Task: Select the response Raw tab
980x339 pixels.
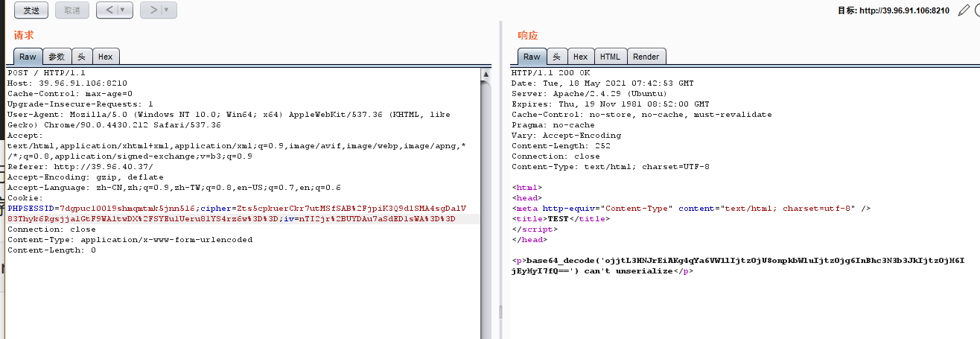Action: (x=532, y=57)
